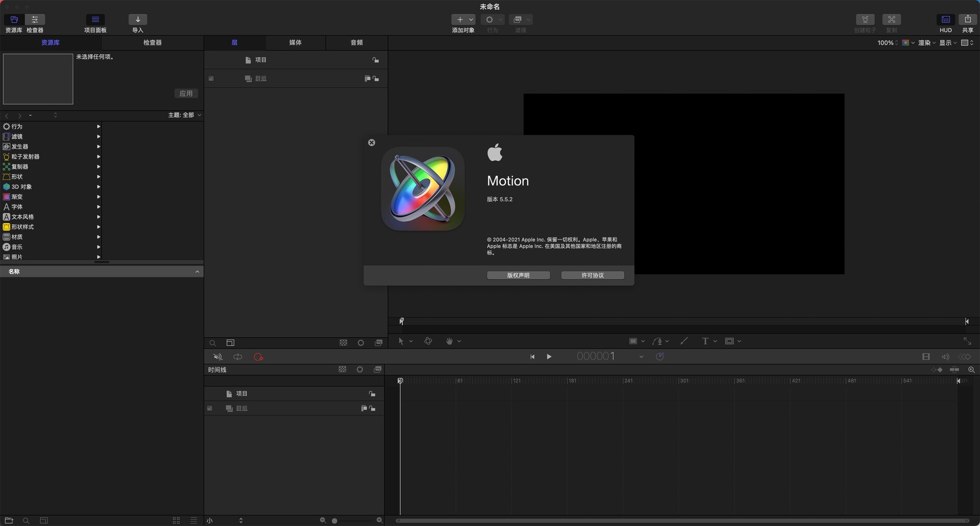
Task: Click the timeline zoom slider handle
Action: (334, 521)
